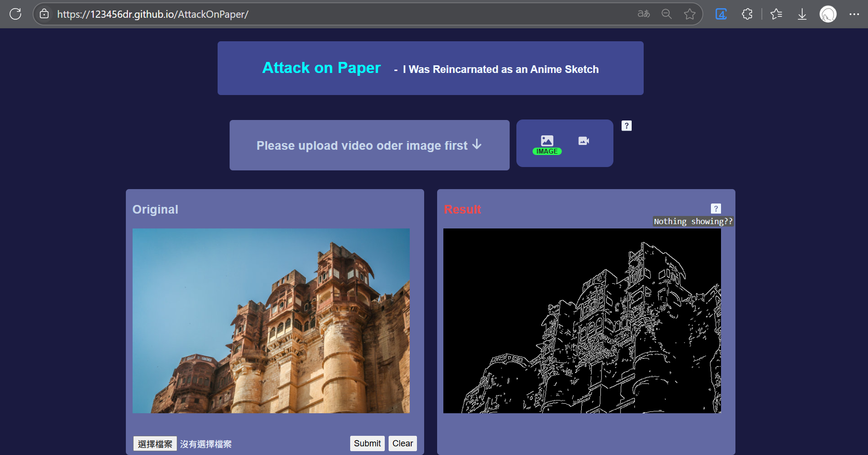Click the address bar URL
868x455 pixels.
click(x=152, y=14)
